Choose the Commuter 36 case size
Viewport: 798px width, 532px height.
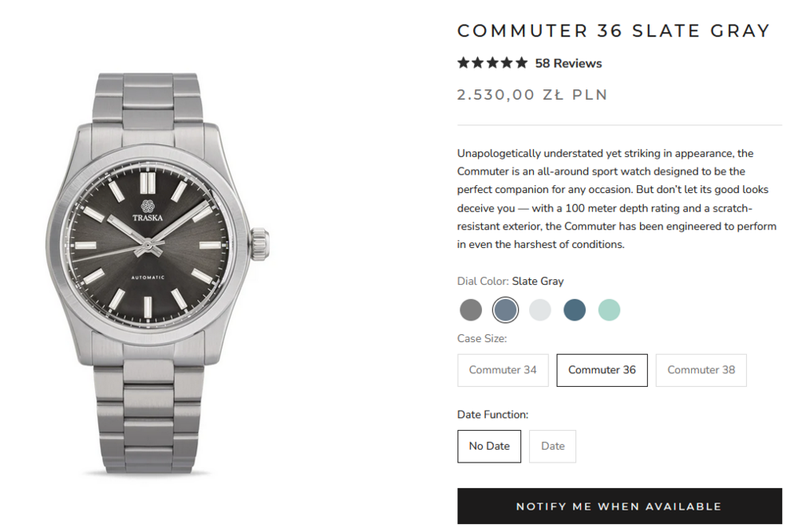602,370
